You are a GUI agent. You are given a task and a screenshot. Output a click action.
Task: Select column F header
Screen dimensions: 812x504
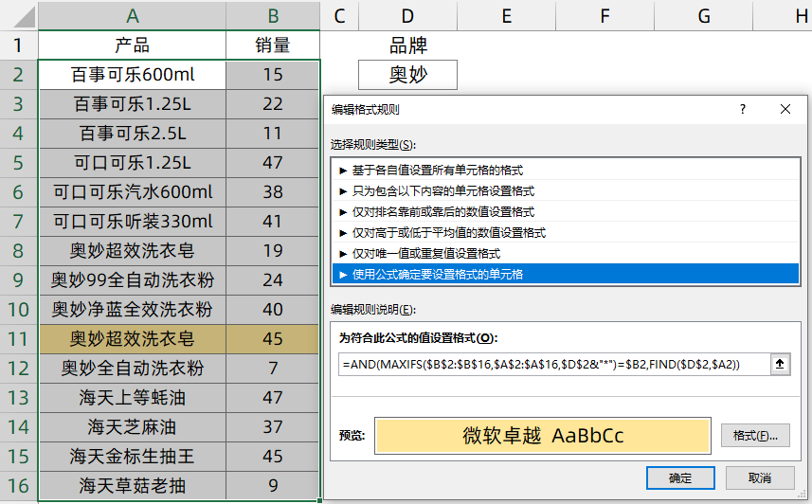pos(604,16)
